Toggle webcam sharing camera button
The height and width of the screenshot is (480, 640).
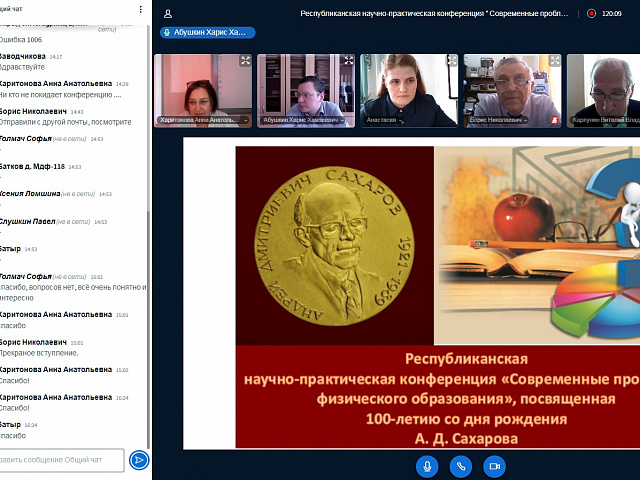[493, 465]
